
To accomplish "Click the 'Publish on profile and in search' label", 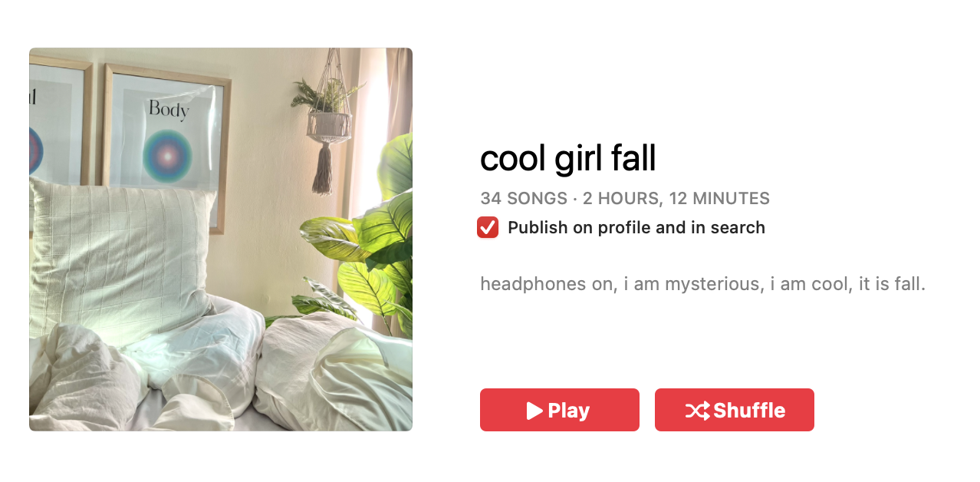I will coord(636,227).
